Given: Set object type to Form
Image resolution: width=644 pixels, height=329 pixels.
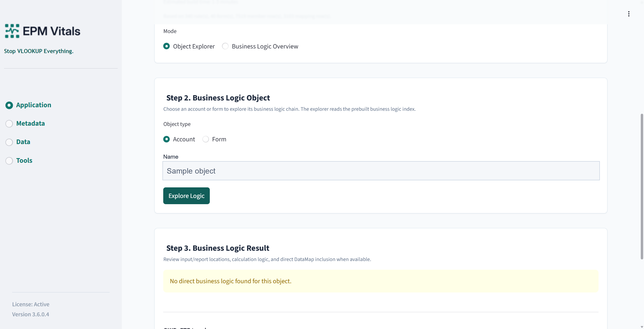Looking at the screenshot, I should pos(214,139).
